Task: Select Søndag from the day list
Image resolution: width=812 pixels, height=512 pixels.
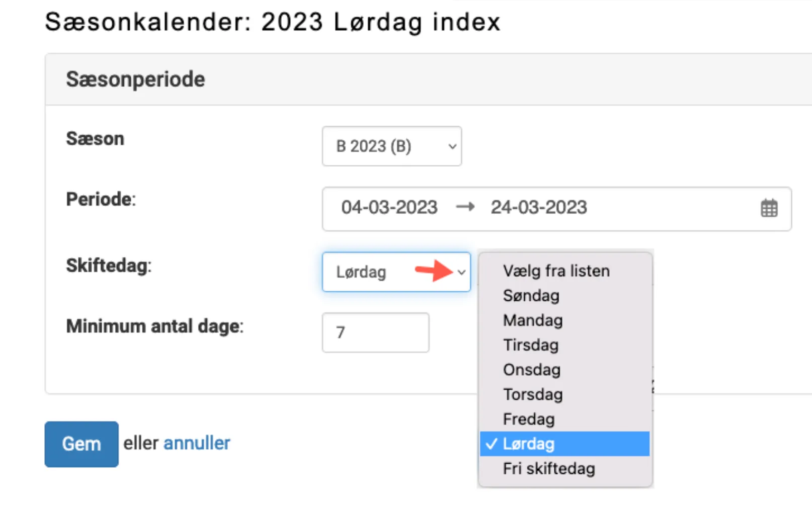Action: pyautogui.click(x=531, y=296)
